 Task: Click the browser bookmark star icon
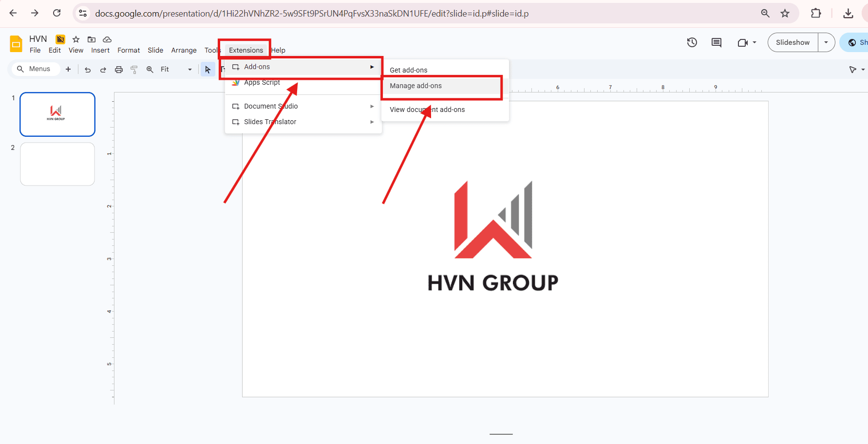click(785, 13)
